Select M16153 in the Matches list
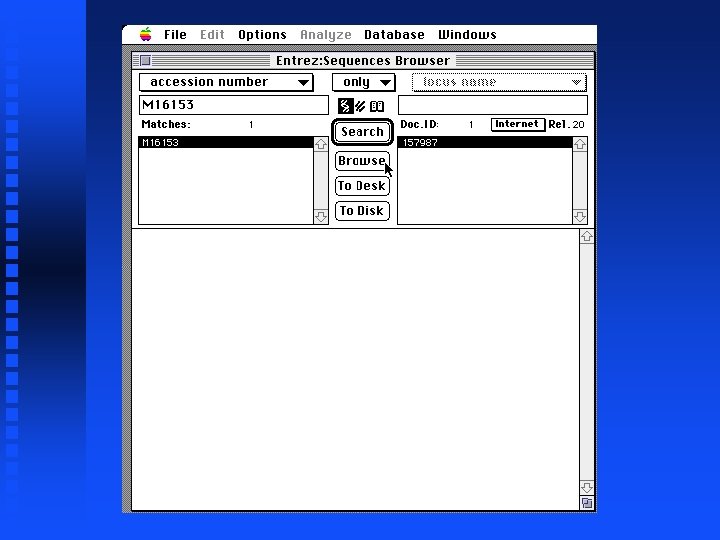 coord(226,142)
